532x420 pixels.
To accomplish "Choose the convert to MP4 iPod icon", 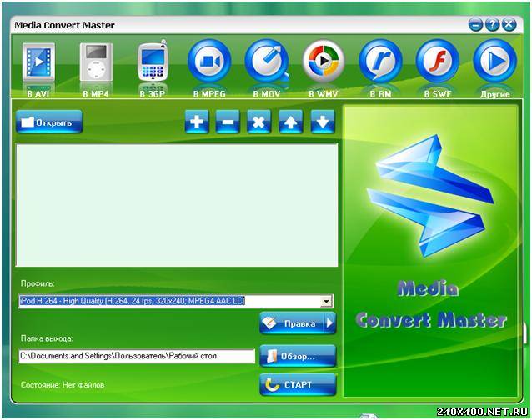I will (x=96, y=62).
